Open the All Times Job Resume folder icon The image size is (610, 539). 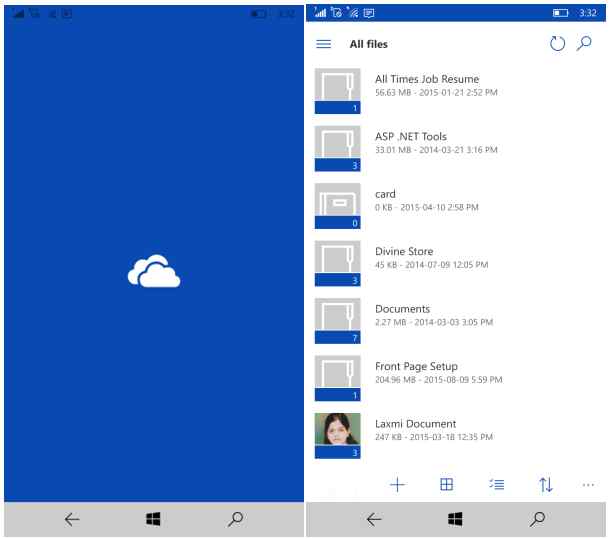(338, 91)
